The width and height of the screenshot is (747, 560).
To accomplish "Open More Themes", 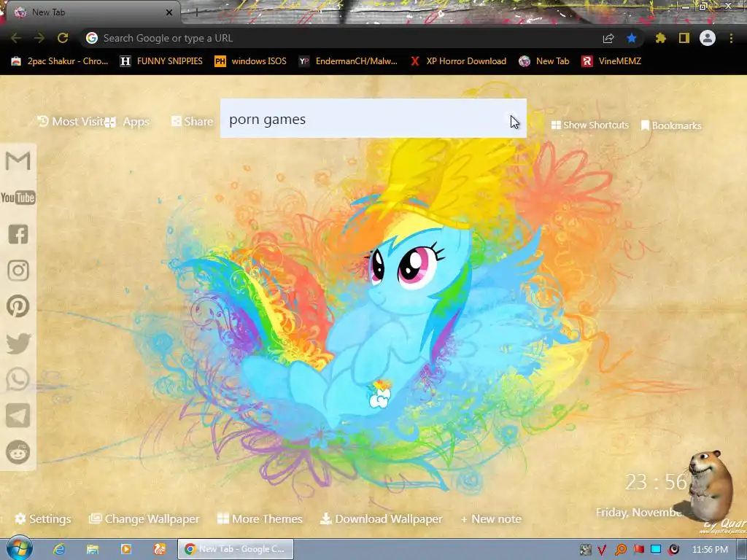I will tap(260, 519).
